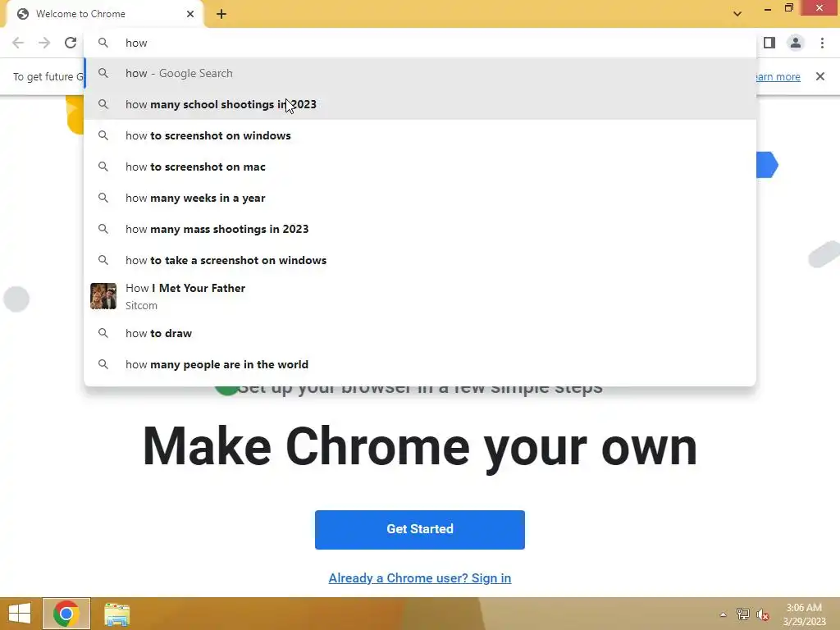Choose 'how many school shootings in 2023'

pyautogui.click(x=420, y=104)
